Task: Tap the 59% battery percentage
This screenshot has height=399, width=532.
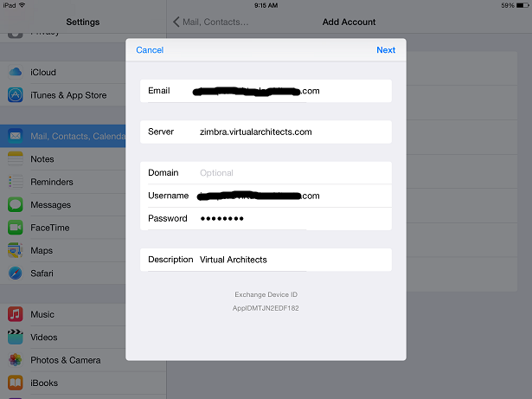Action: point(508,5)
